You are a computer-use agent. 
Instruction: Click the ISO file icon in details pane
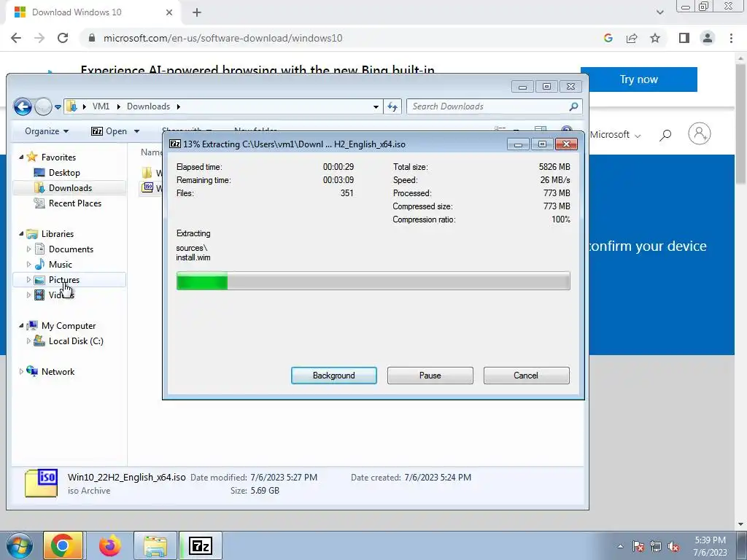(x=42, y=483)
